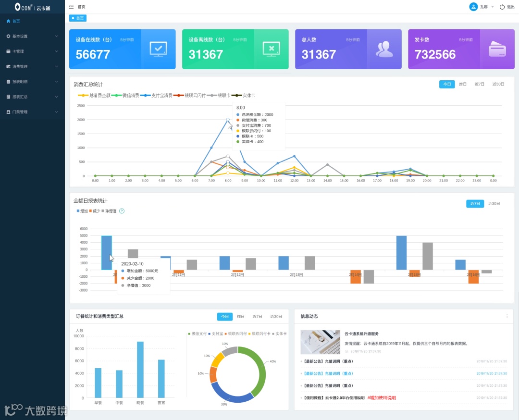The image size is (519, 420).
Task: Click the offline device monitor X icon
Action: (272, 49)
